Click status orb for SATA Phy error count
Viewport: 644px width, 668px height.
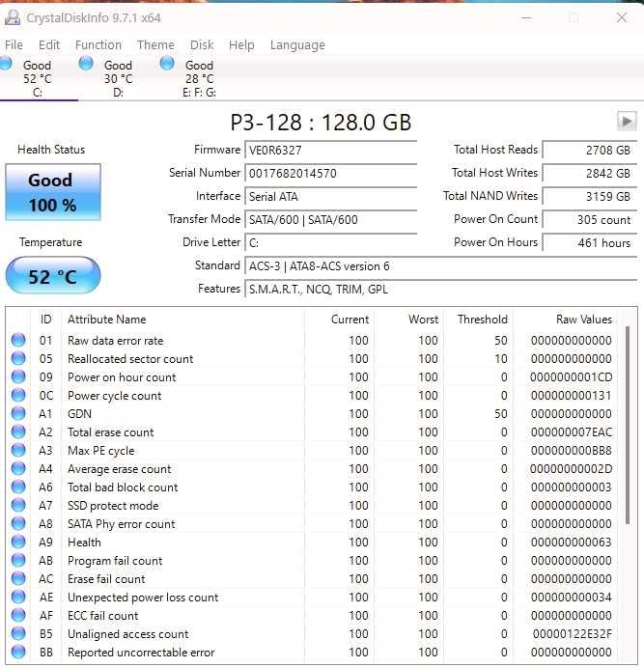[18, 523]
